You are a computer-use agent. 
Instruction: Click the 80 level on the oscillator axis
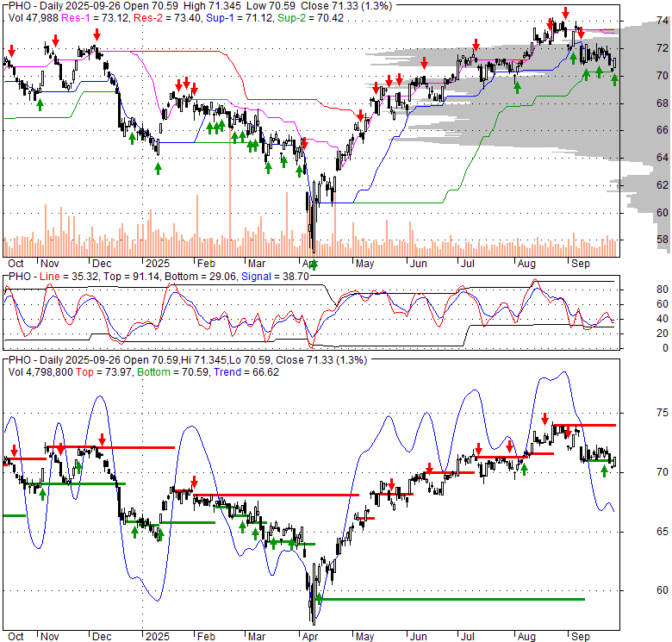663,290
